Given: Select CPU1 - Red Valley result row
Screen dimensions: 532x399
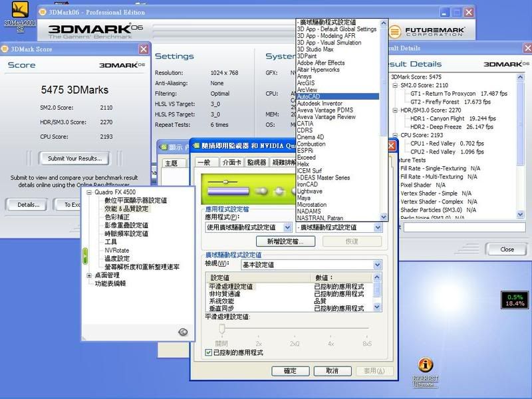Looking at the screenshot, I should tap(447, 144).
